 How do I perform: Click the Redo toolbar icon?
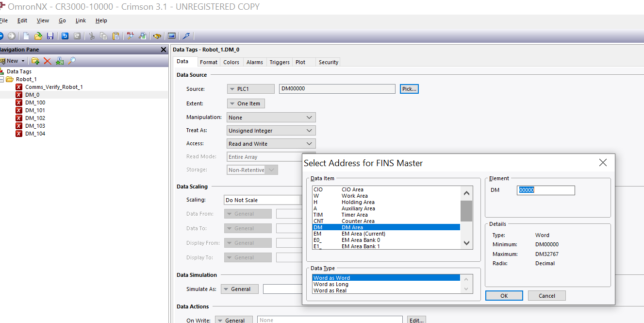(77, 36)
